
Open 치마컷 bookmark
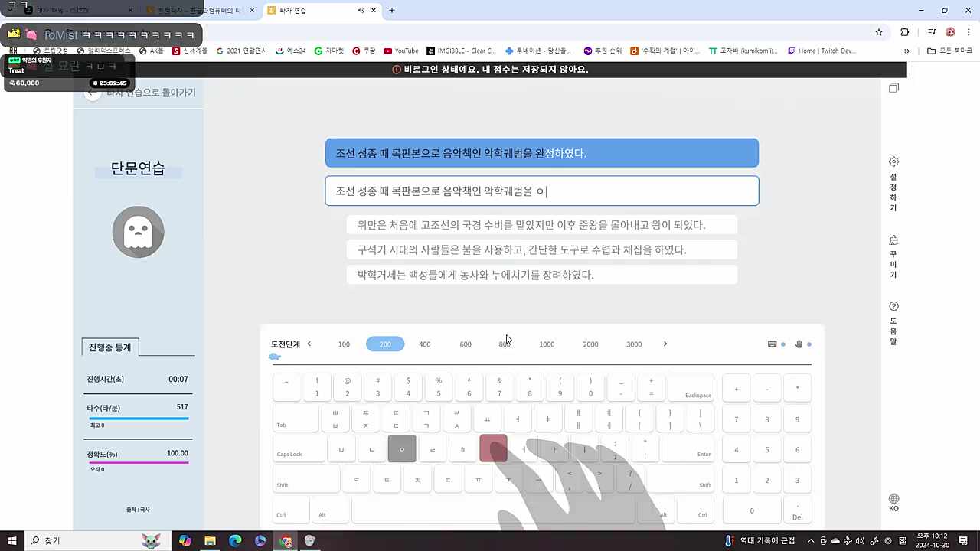pyautogui.click(x=328, y=51)
